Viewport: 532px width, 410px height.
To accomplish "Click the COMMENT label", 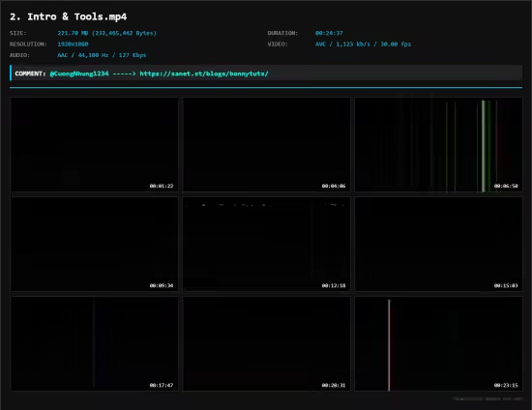I will click(30, 73).
